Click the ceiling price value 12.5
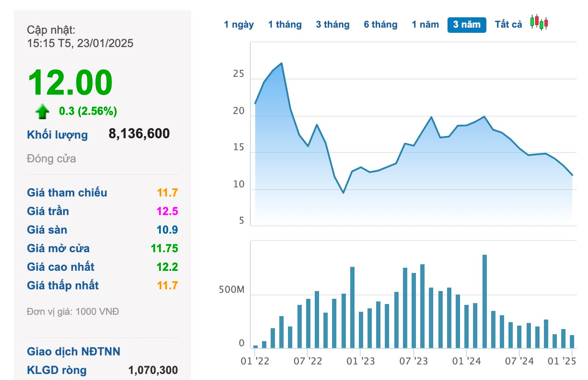The image size is (588, 380). (x=168, y=211)
